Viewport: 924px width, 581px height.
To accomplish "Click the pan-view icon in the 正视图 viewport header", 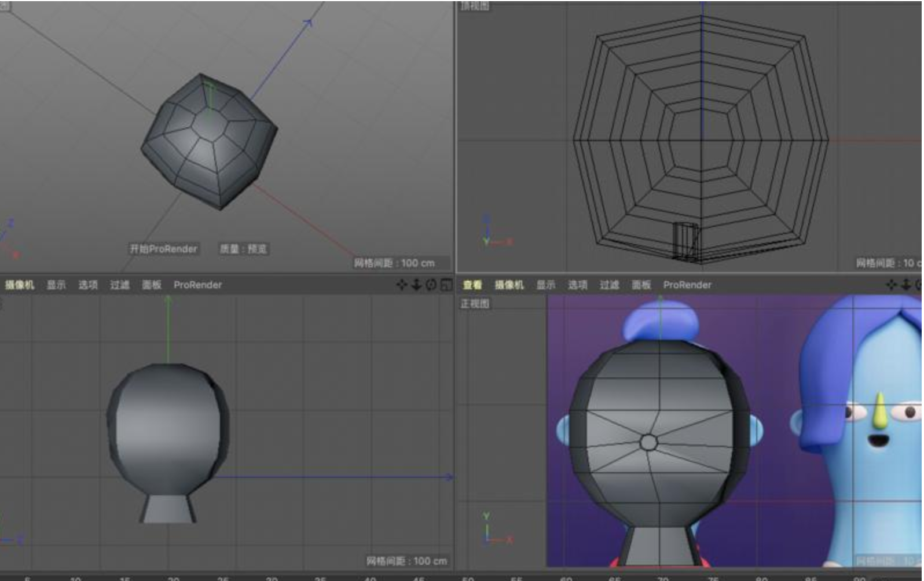I will (x=892, y=285).
